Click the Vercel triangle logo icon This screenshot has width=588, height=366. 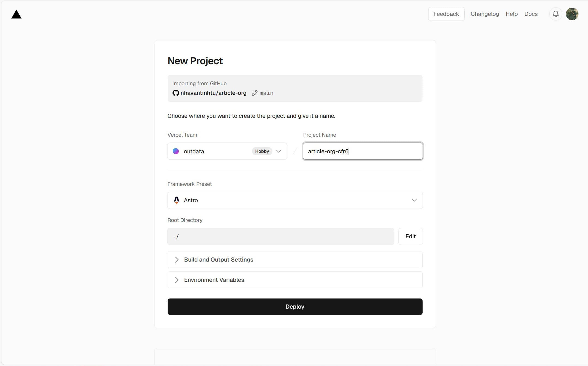click(16, 14)
